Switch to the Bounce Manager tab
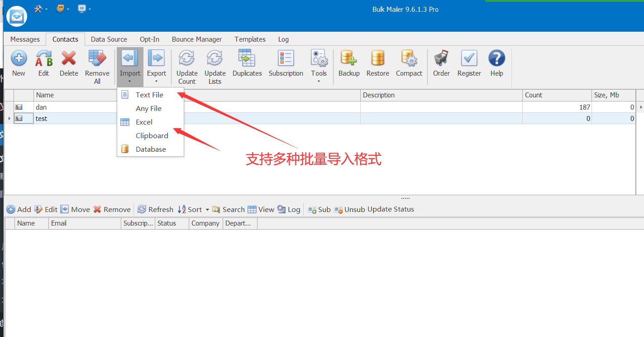Viewport: 644px width, 337px height. tap(196, 39)
